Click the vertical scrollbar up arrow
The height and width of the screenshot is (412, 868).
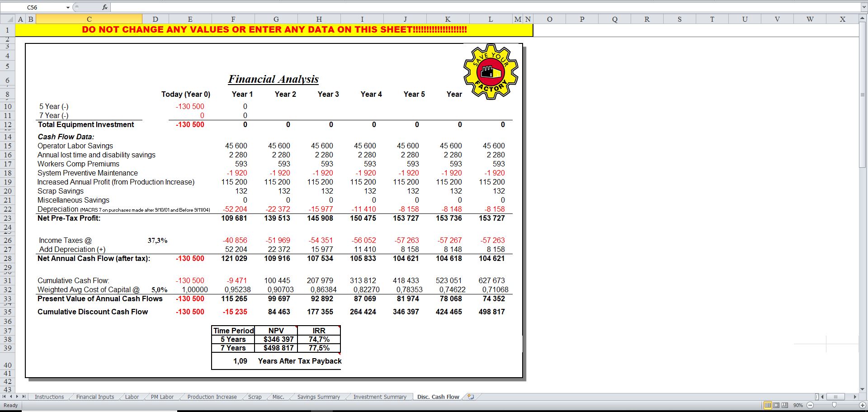(x=863, y=18)
